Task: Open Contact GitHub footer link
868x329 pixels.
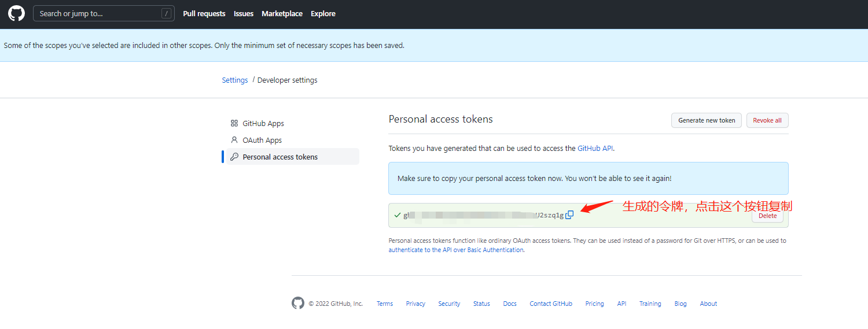Action: pos(551,304)
